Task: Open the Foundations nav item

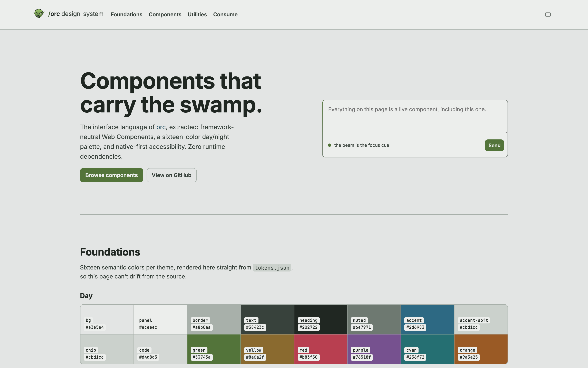Action: click(126, 15)
